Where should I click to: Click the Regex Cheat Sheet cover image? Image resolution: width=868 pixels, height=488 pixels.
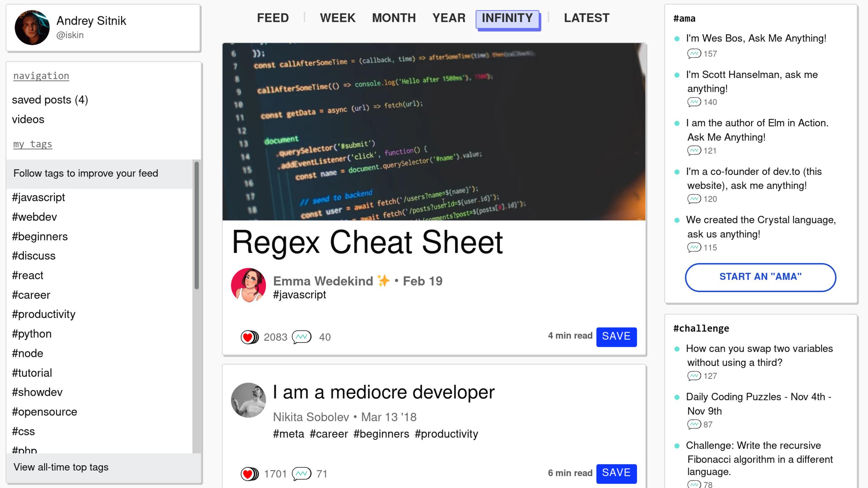tap(434, 132)
